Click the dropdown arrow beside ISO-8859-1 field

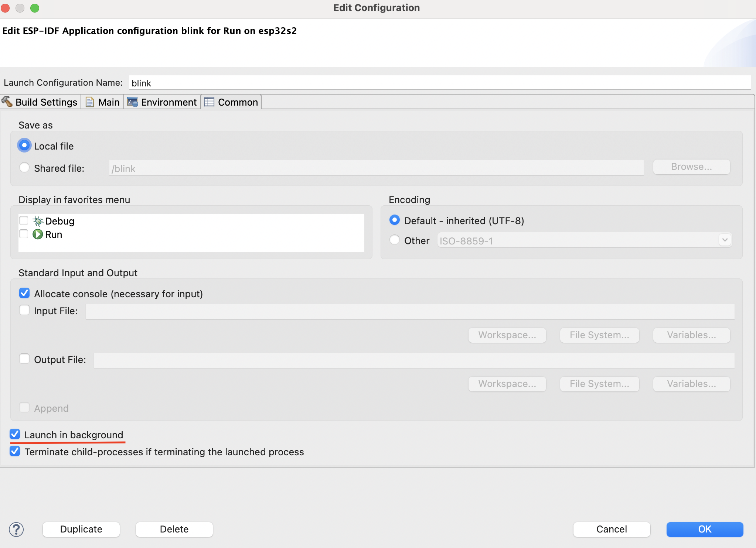tap(725, 240)
